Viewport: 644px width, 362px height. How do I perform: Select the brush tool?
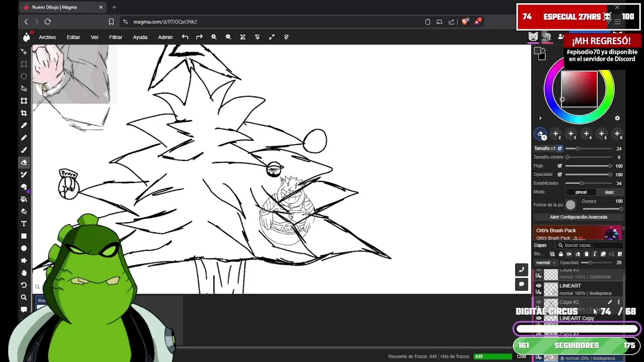24,150
